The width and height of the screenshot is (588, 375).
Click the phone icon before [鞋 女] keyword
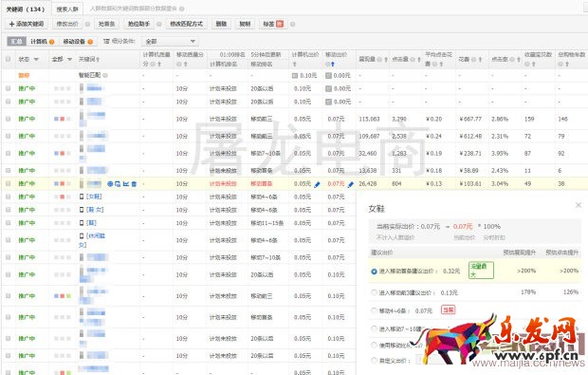82,210
